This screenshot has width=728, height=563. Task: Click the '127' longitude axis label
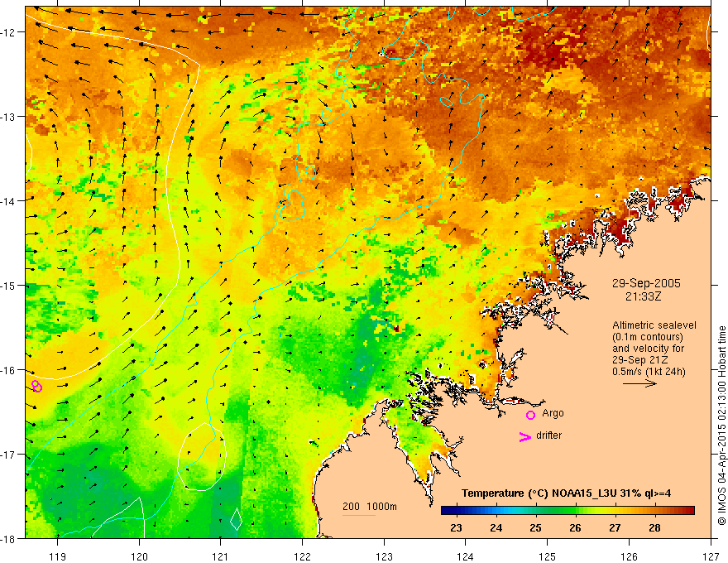point(711,556)
